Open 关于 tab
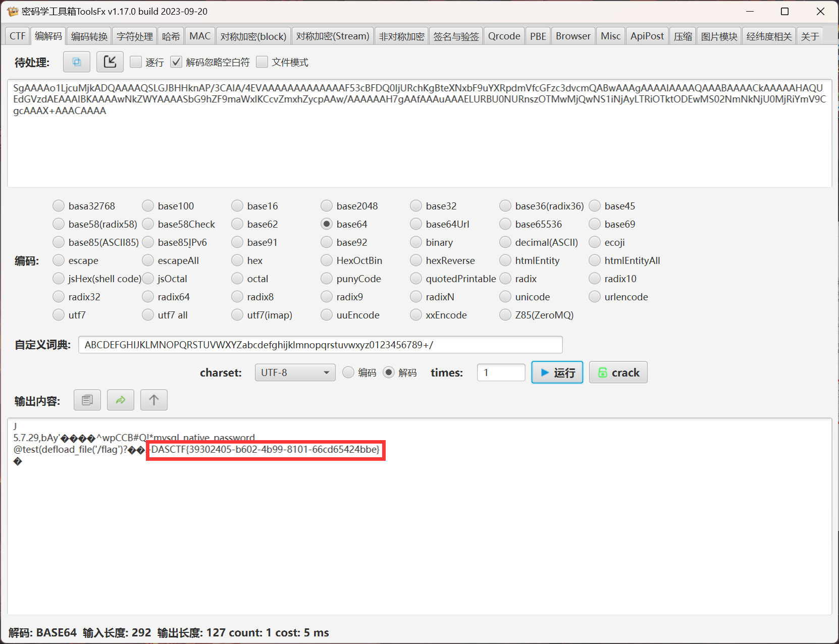This screenshot has height=644, width=839. (810, 36)
